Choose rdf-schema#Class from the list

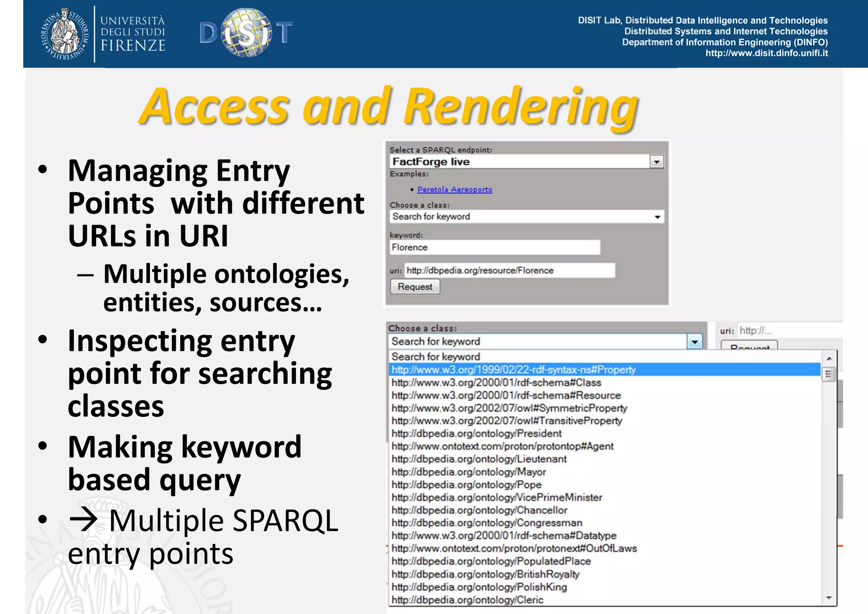[605, 382]
